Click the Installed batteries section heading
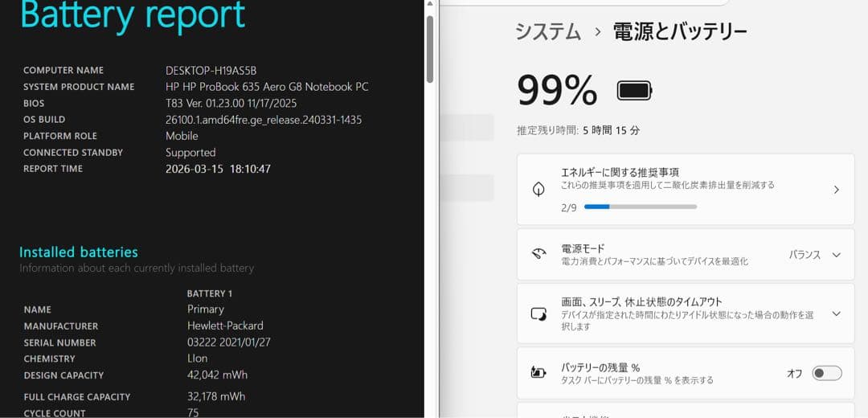The height and width of the screenshot is (418, 868). 79,252
